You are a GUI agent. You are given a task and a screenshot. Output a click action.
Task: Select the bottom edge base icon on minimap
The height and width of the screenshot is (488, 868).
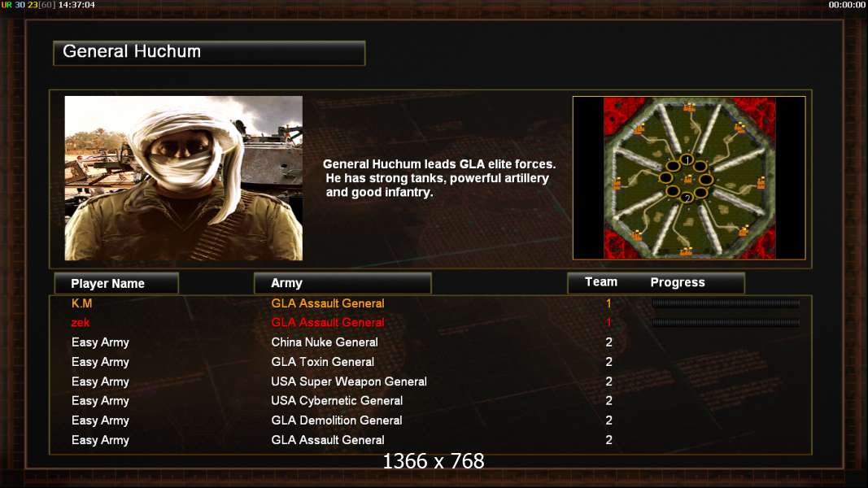[686, 252]
